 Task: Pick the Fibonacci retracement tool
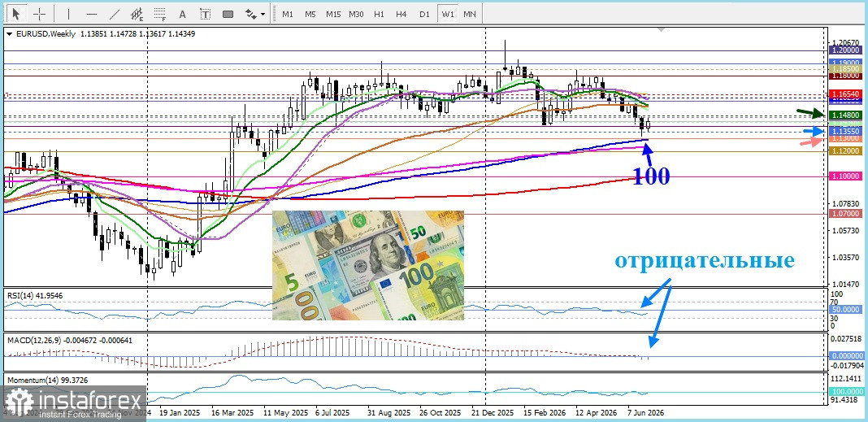coord(160,14)
